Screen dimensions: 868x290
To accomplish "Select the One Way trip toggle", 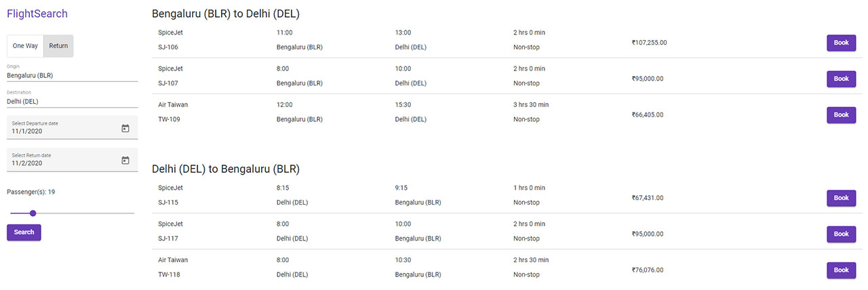I will [26, 46].
